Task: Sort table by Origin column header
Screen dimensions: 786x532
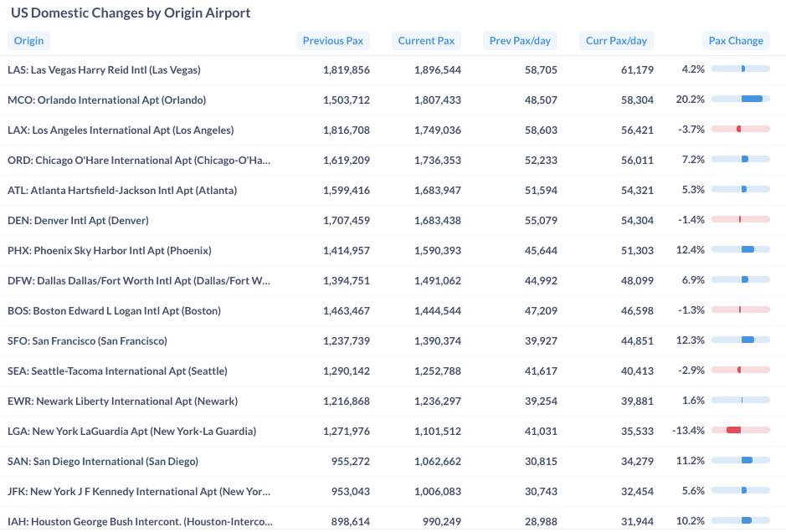Action: [29, 40]
